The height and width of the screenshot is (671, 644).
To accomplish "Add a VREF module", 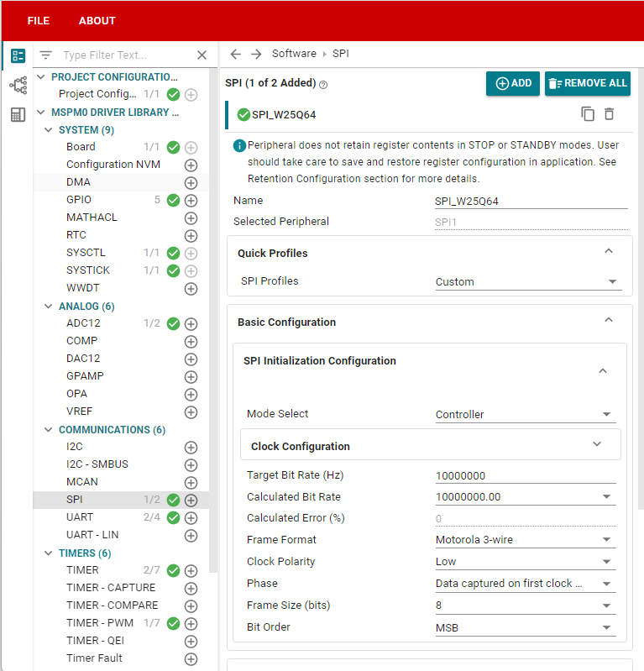I will pos(191,412).
